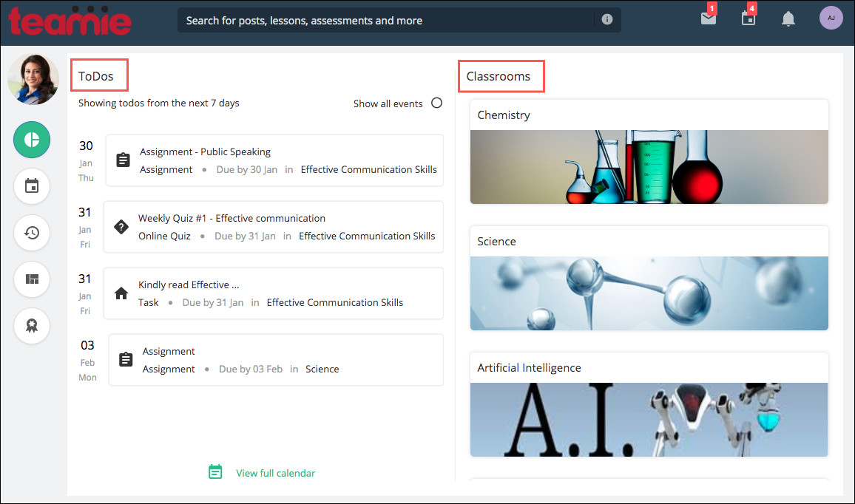Click the Weekly Quiz question-mark icon

(x=121, y=227)
